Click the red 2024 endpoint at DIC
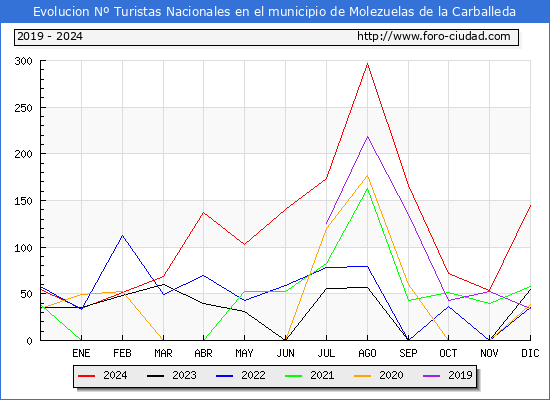This screenshot has height=400, width=550. [x=530, y=206]
